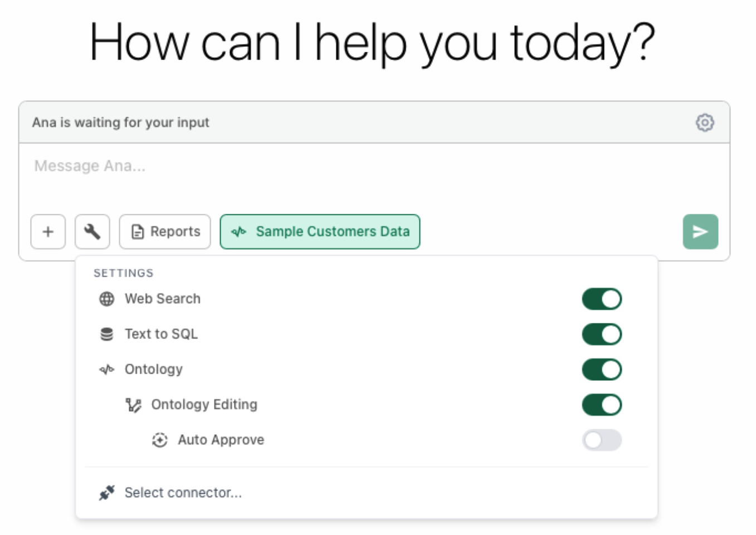756x535 pixels.
Task: Disable the Web Search toggle
Action: [602, 298]
